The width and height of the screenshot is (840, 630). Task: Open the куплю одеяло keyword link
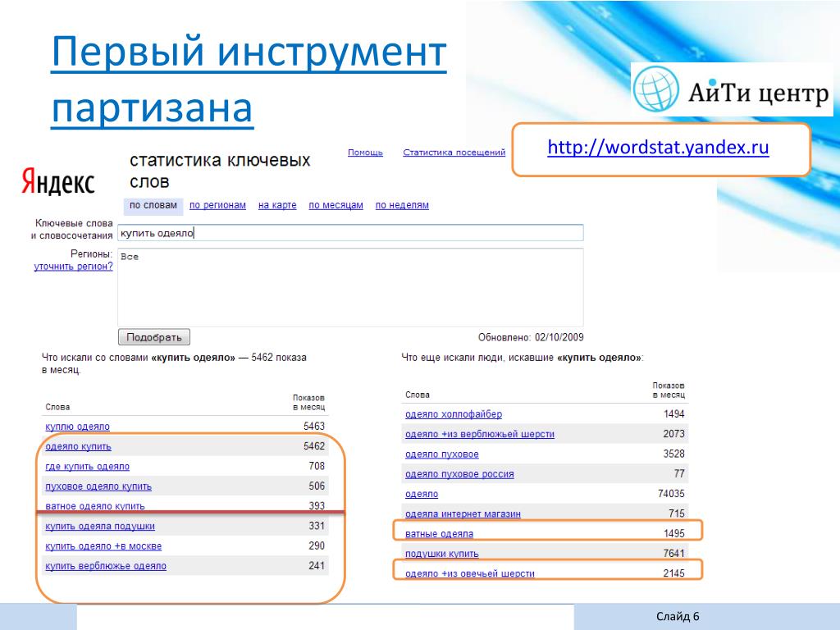pos(78,427)
